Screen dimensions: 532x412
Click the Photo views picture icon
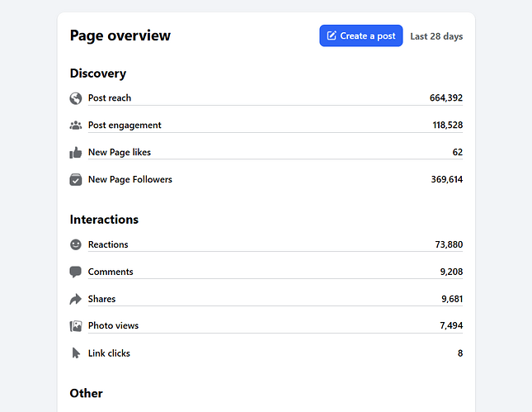(x=76, y=326)
